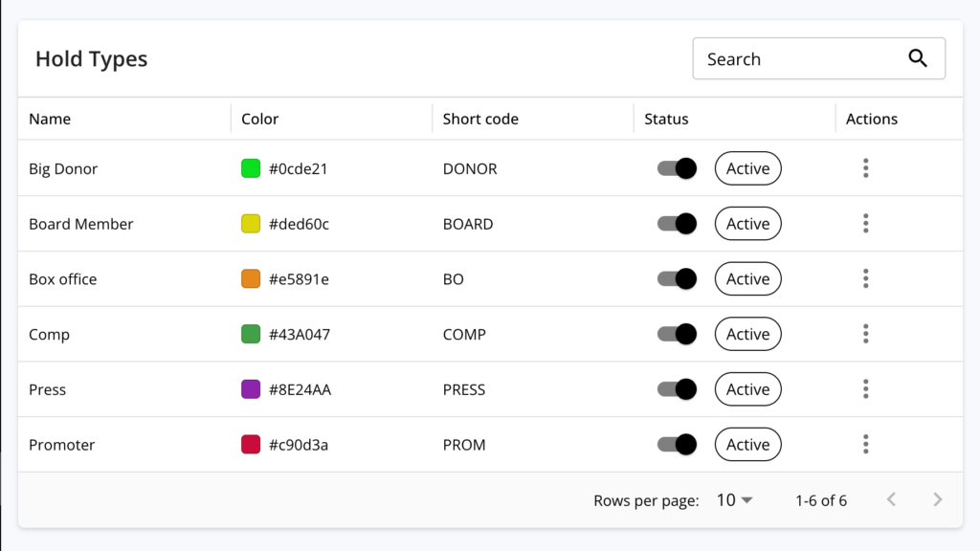The height and width of the screenshot is (551, 980).
Task: Click Promoter red color swatch
Action: coord(251,444)
